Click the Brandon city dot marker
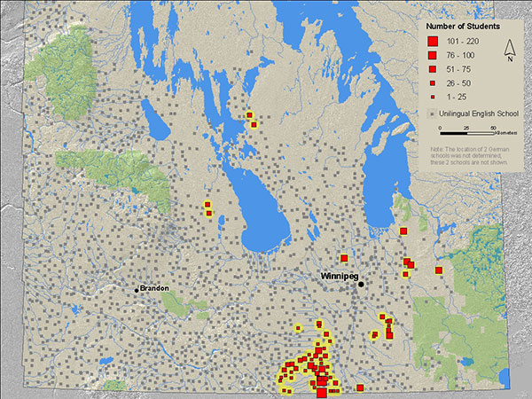532x399 pixels. pos(136,290)
